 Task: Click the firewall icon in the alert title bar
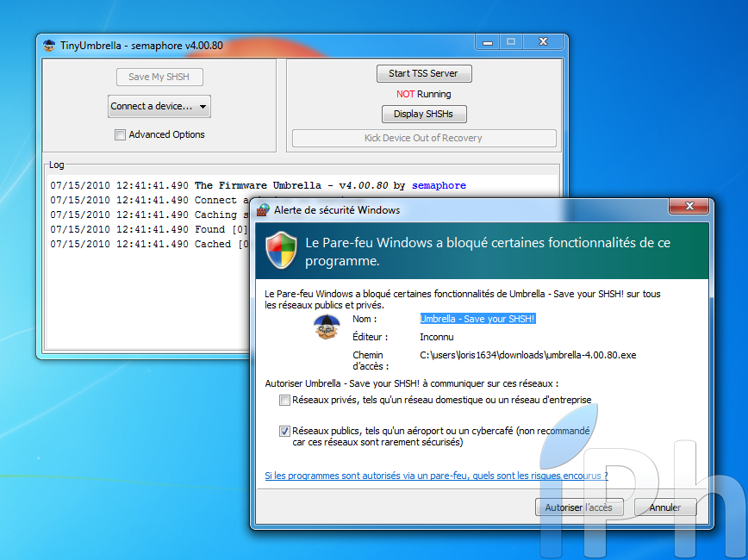click(263, 209)
